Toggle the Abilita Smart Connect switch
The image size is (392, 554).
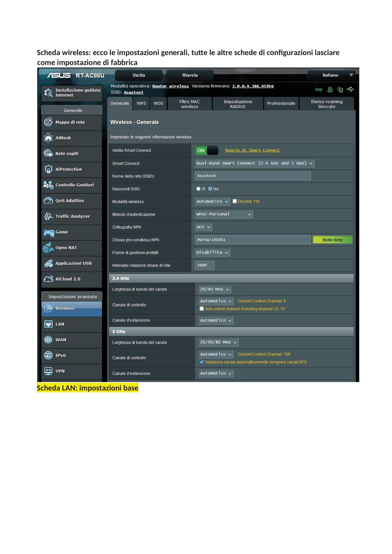207,151
